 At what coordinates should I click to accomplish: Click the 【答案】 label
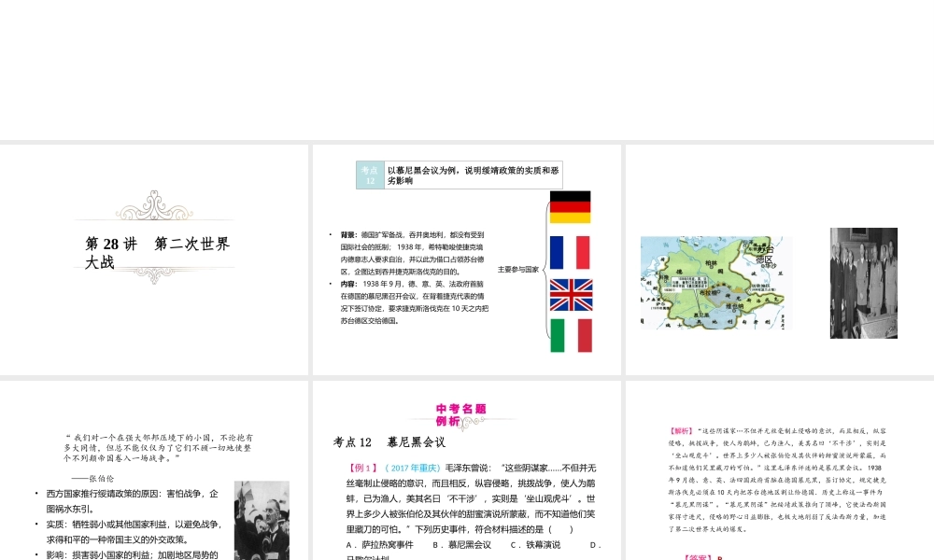point(698,557)
